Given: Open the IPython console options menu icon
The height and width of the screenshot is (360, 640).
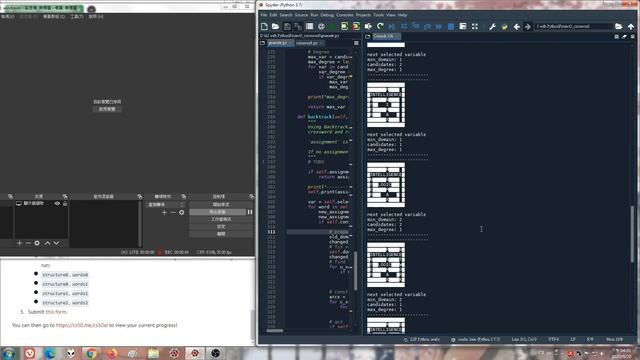Looking at the screenshot, I should click(633, 36).
